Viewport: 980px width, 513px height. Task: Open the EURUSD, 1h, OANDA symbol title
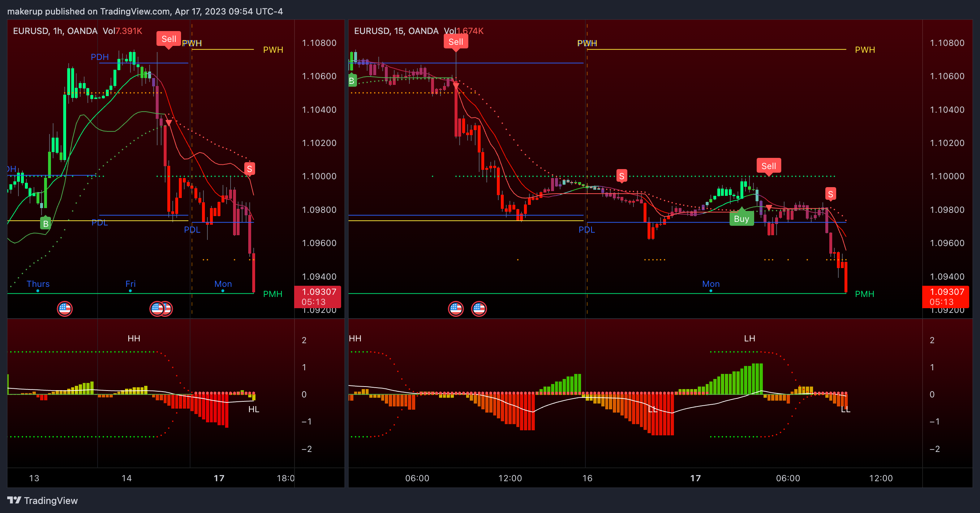pyautogui.click(x=55, y=31)
